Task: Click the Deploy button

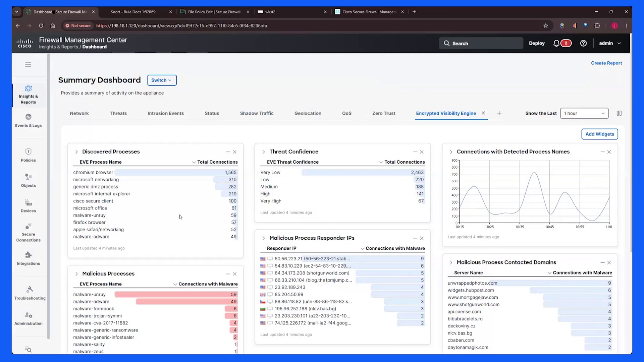Action: [537, 43]
